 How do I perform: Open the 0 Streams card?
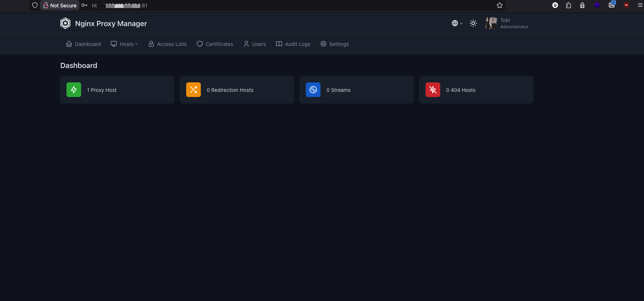point(357,90)
